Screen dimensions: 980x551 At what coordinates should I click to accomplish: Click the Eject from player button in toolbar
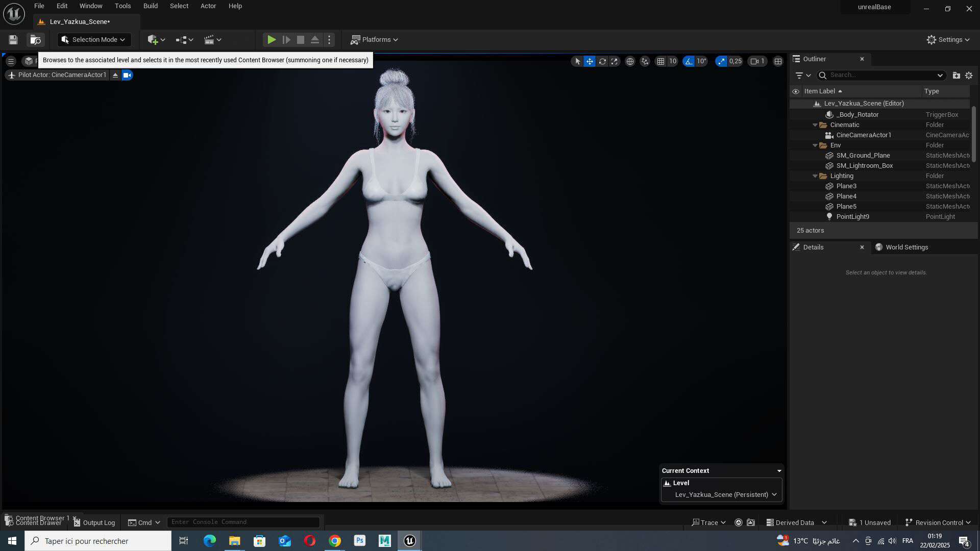tap(315, 40)
